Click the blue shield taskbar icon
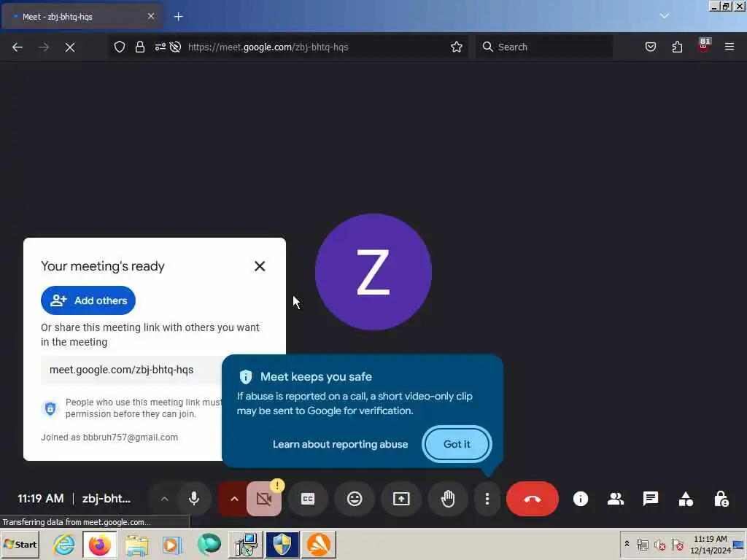Screen dimensions: 747x560 (x=282, y=544)
